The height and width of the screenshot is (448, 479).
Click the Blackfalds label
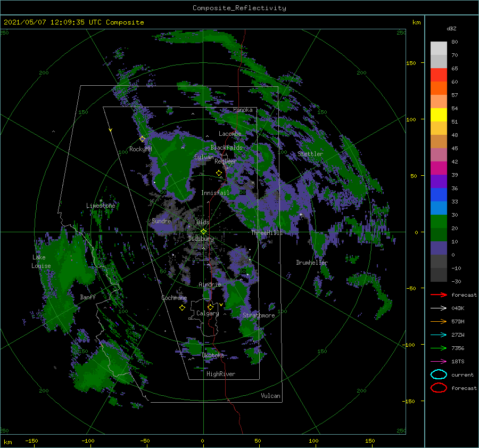pos(226,148)
